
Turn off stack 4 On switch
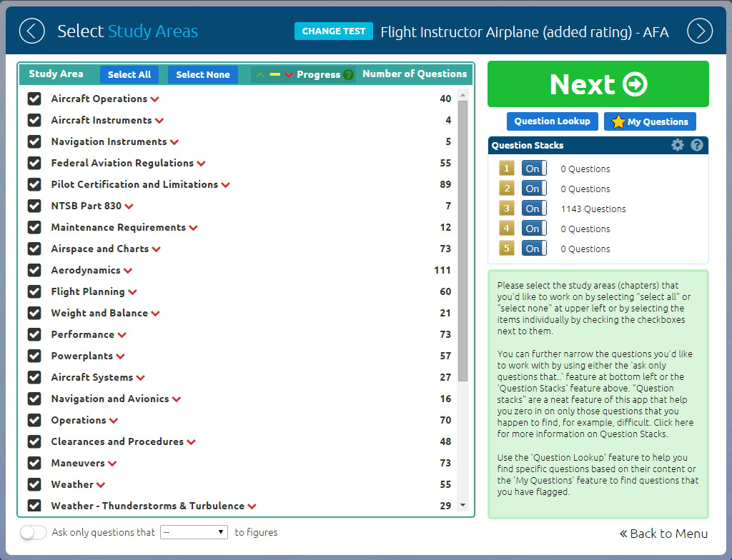pos(534,229)
